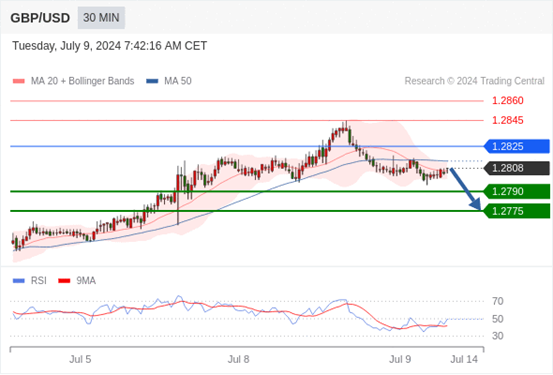This screenshot has height=375, width=553.
Task: Click the blue MA 50 legend swatch
Action: coord(152,81)
